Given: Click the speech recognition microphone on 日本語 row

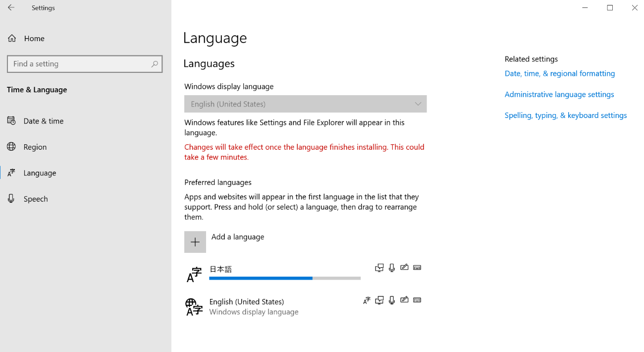Looking at the screenshot, I should [392, 268].
